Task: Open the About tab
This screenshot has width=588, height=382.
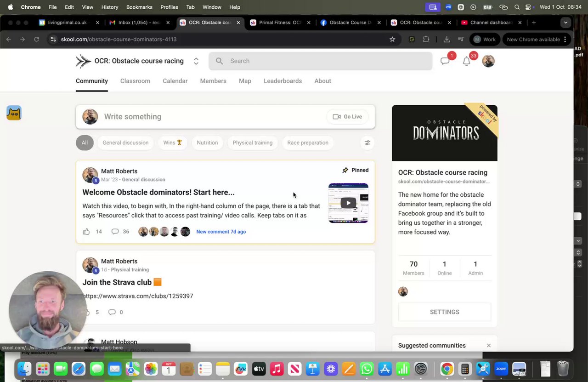Action: [322, 81]
